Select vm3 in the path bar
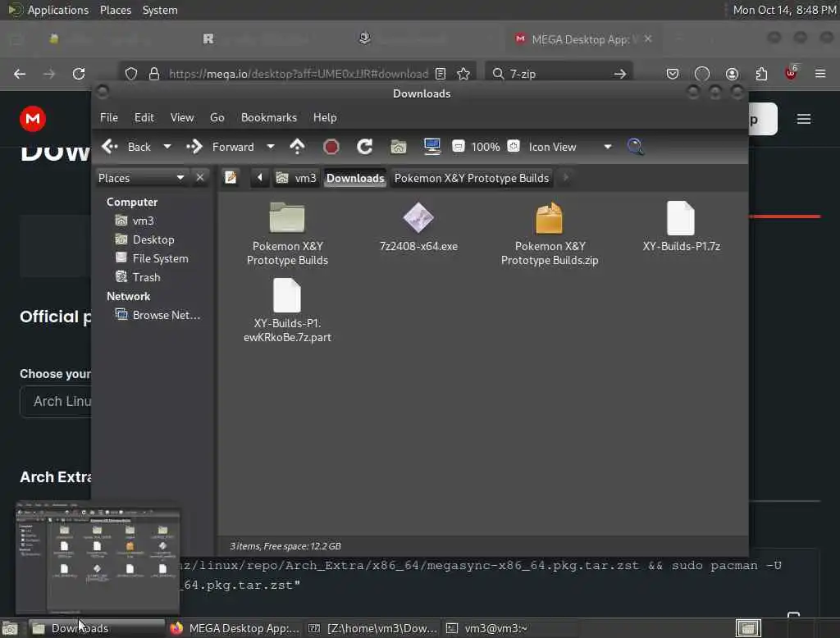Viewport: 840px width, 638px height. 296,177
